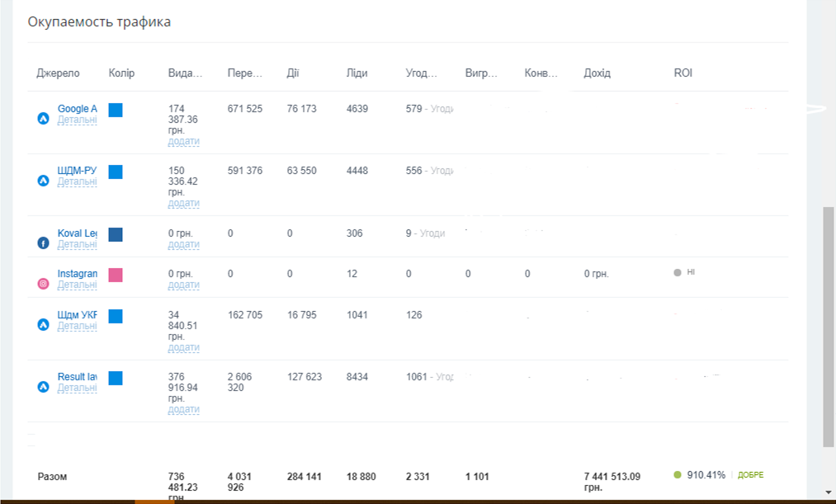The width and height of the screenshot is (836, 504).
Task: Click the Ліди column header
Action: 357,73
